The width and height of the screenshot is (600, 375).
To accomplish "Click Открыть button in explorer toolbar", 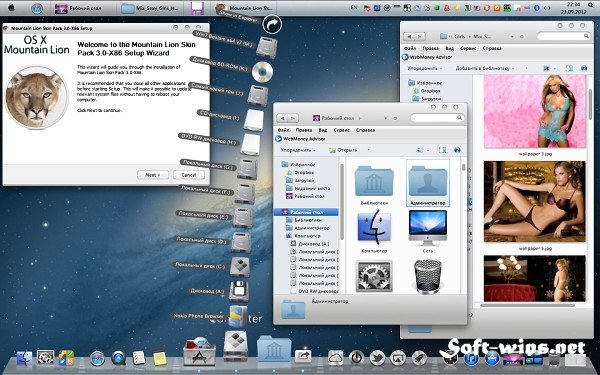I will tap(343, 150).
